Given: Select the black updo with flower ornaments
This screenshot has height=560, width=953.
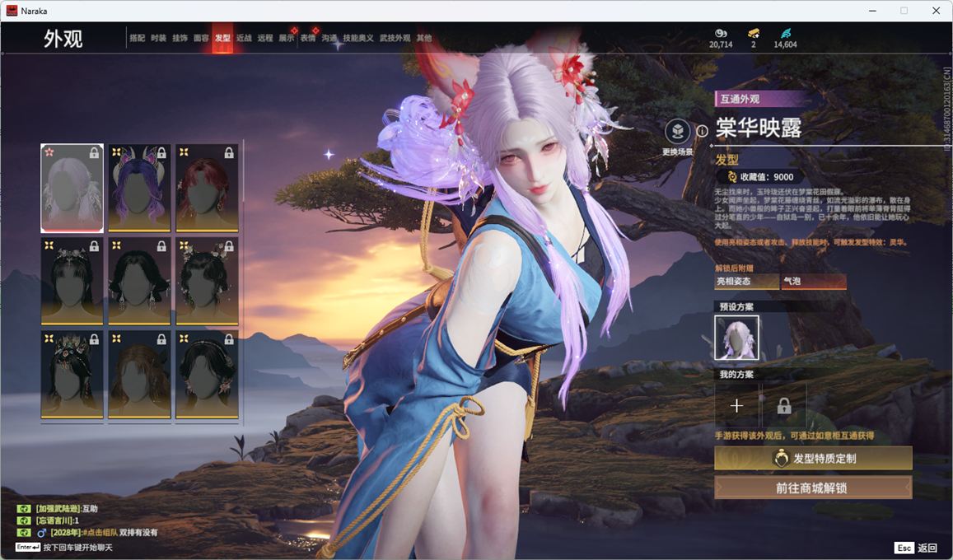Looking at the screenshot, I should [x=207, y=281].
